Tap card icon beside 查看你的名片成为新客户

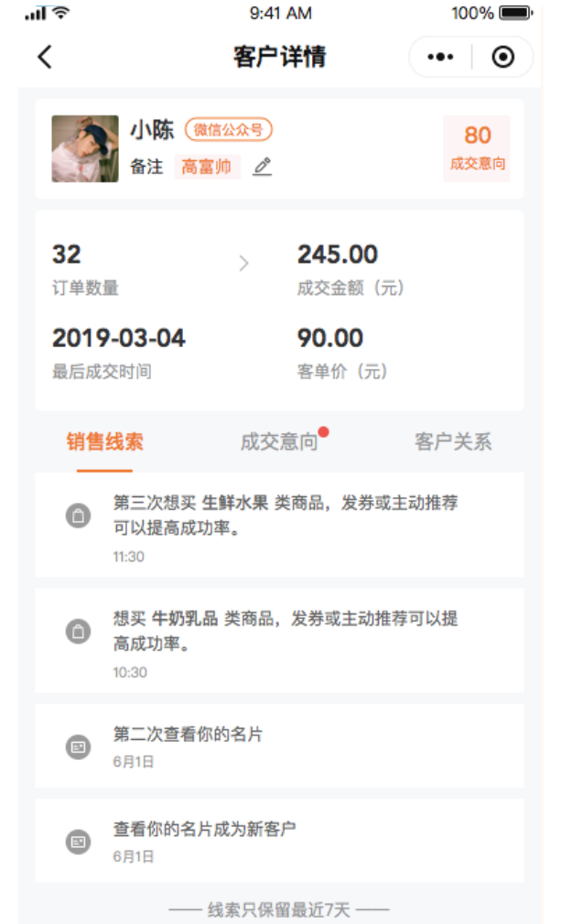click(79, 842)
